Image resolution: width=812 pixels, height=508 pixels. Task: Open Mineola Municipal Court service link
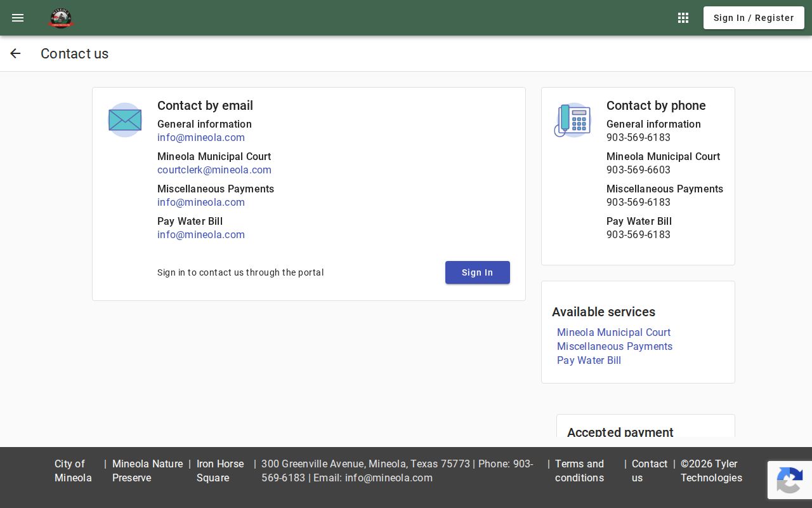(x=613, y=332)
